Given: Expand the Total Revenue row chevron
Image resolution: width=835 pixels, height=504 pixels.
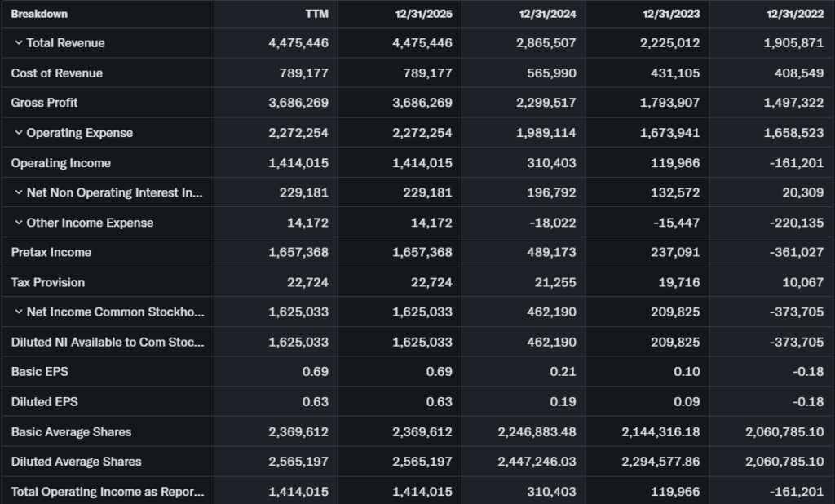Looking at the screenshot, I should [x=18, y=43].
